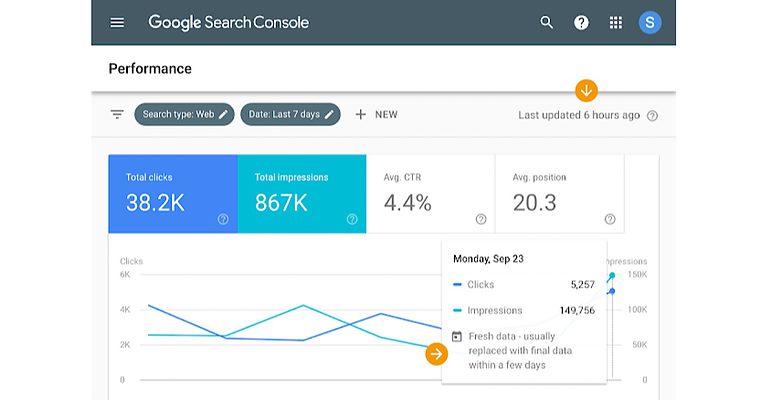Enable the Avg. CTR metric card

tap(431, 194)
